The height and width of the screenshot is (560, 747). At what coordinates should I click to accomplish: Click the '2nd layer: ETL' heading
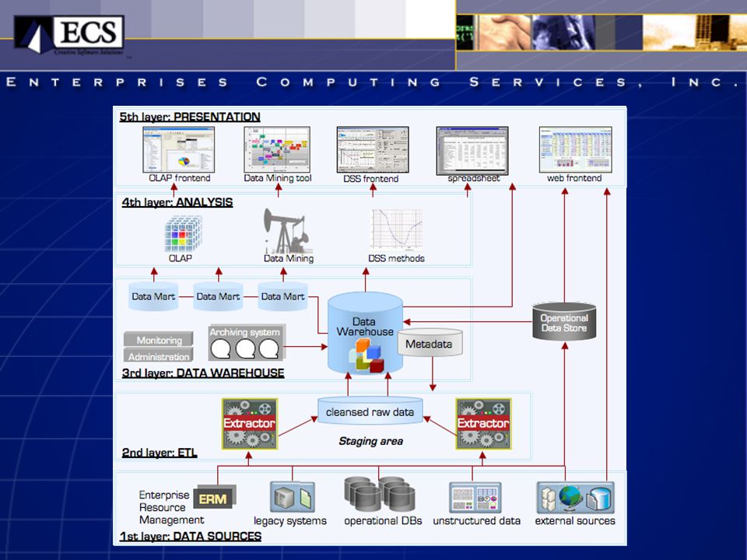(x=159, y=453)
